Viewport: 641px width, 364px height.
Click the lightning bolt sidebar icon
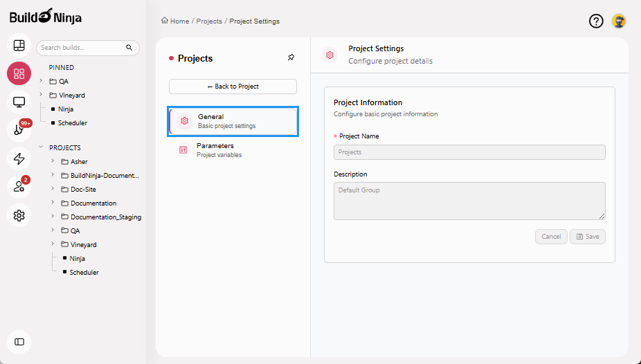tap(19, 158)
